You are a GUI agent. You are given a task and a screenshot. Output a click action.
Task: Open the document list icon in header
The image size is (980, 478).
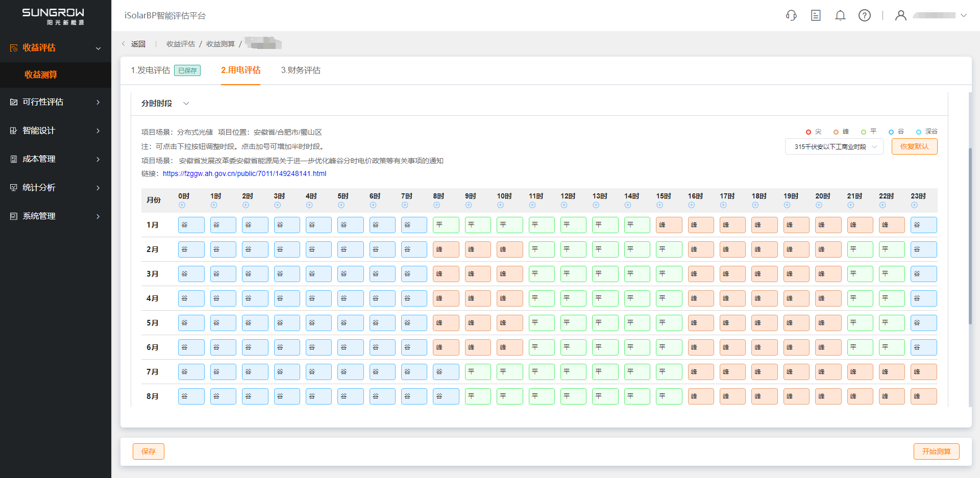pos(816,15)
